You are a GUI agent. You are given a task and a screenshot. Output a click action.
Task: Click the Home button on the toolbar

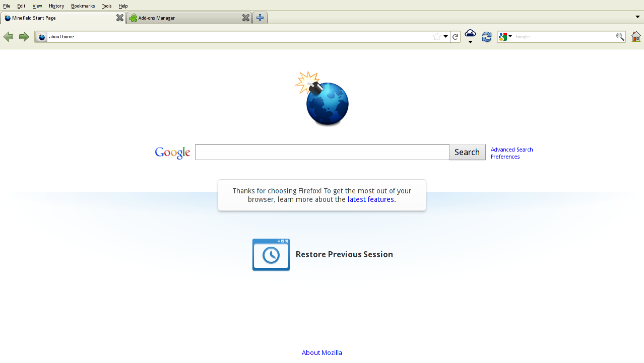pyautogui.click(x=635, y=36)
